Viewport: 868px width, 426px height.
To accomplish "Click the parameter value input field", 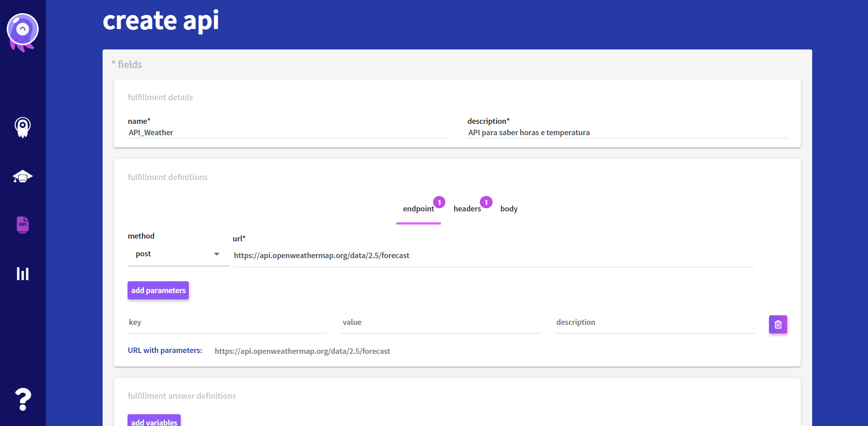I will point(441,322).
